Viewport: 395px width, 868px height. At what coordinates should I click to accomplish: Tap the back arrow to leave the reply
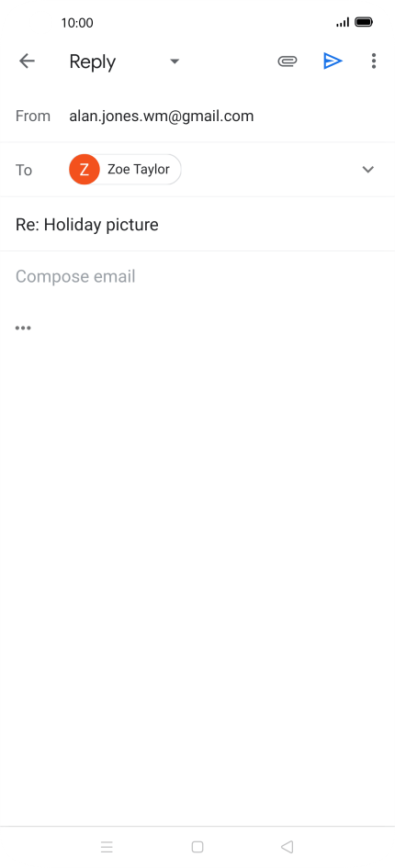pyautogui.click(x=27, y=61)
